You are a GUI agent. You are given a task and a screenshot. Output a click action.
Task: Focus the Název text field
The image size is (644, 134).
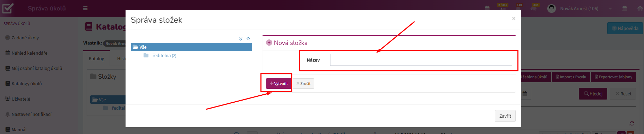pyautogui.click(x=421, y=60)
